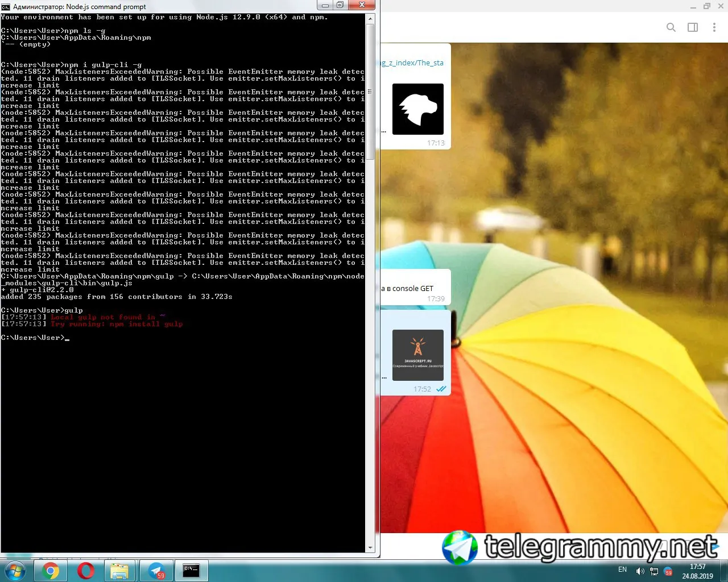Screen dimensions: 728x582
Task: Select the command prompt taskbar button
Action: [x=191, y=570]
